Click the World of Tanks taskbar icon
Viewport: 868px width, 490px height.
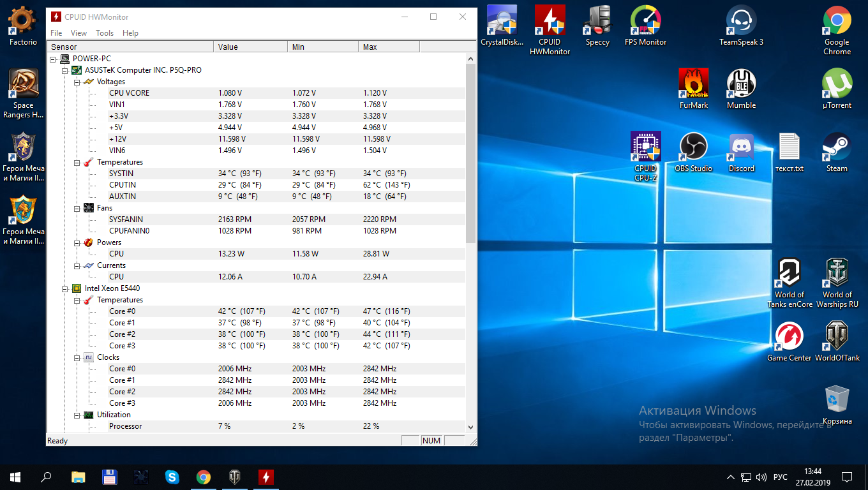(x=234, y=477)
